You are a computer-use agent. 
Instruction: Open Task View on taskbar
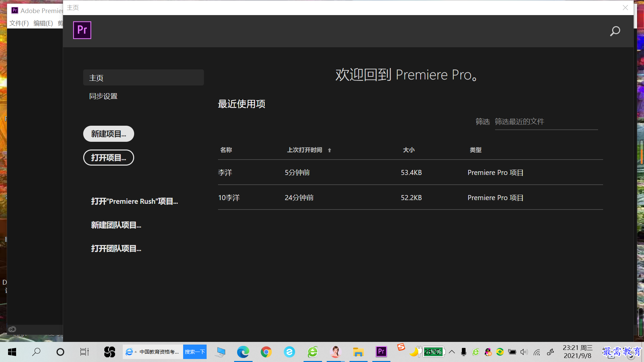(x=85, y=352)
